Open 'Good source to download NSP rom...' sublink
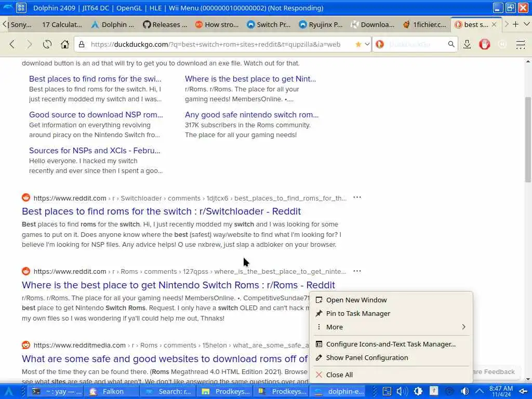Image resolution: width=532 pixels, height=399 pixels. coord(96,115)
